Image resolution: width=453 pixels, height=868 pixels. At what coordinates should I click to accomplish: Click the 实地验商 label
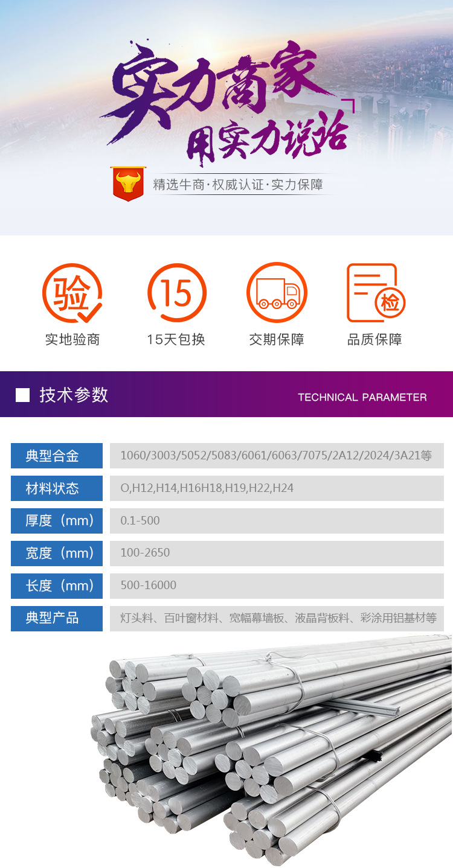[x=72, y=339]
